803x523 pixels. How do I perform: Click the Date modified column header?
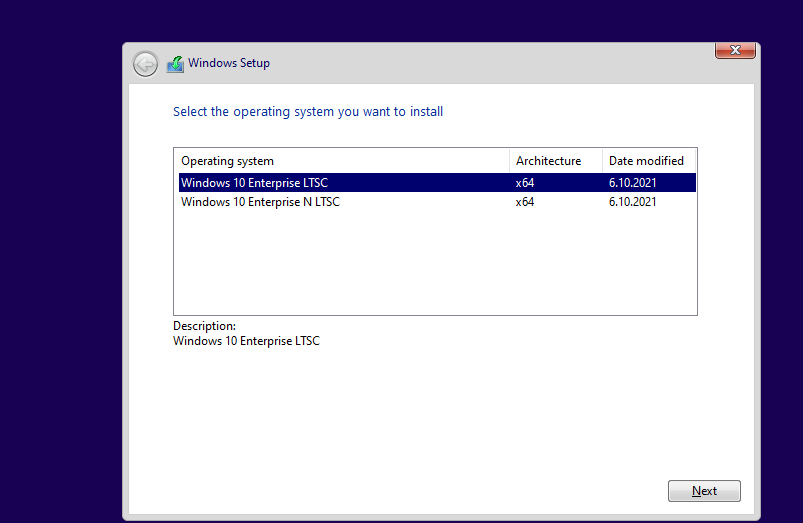click(649, 161)
